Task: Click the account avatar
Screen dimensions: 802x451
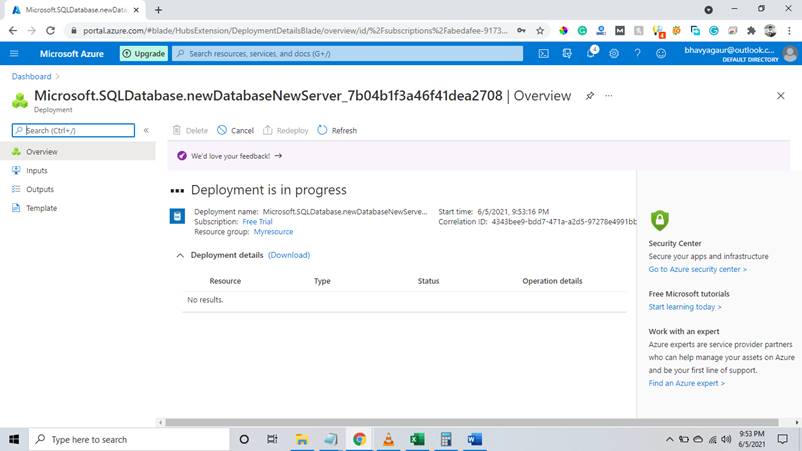Action: tap(790, 53)
